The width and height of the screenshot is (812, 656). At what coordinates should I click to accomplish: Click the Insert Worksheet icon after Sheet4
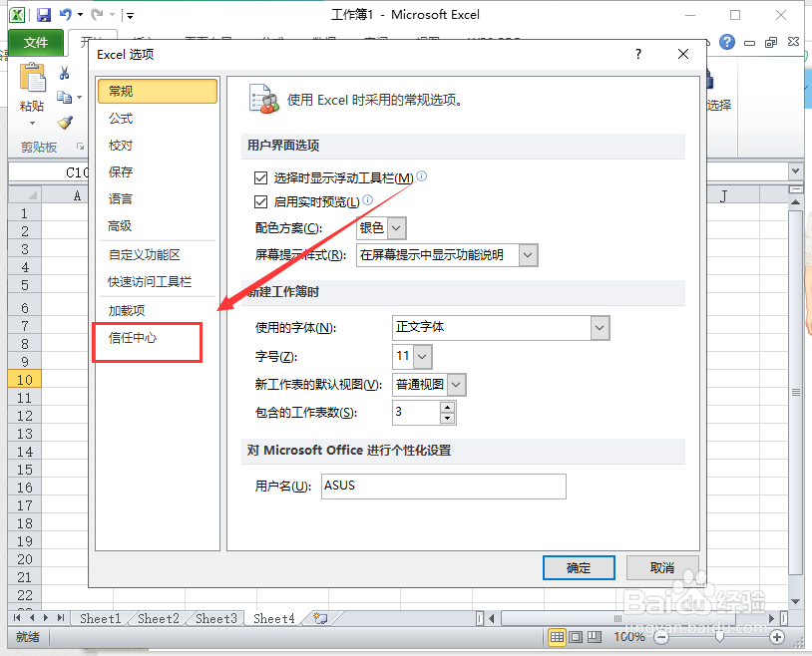pyautogui.click(x=320, y=618)
